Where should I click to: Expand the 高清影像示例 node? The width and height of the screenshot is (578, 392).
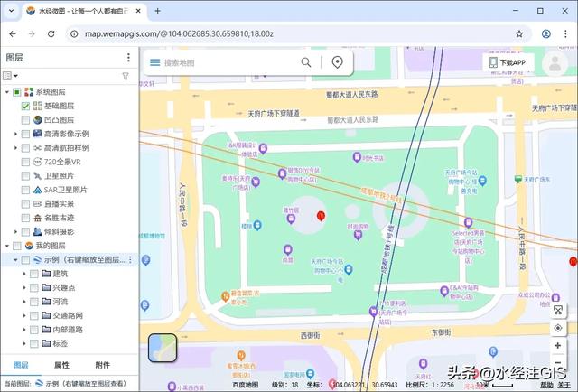point(15,134)
